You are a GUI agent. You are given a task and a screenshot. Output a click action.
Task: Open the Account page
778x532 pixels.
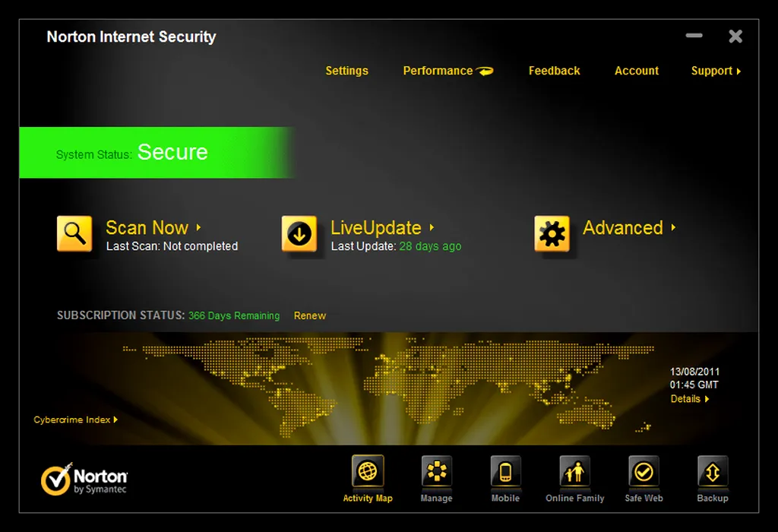coord(637,71)
